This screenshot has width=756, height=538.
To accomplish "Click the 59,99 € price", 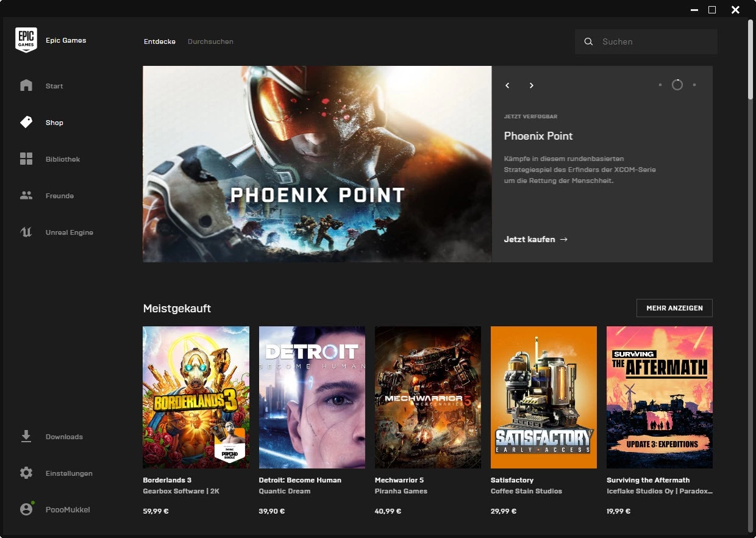I will 154,511.
